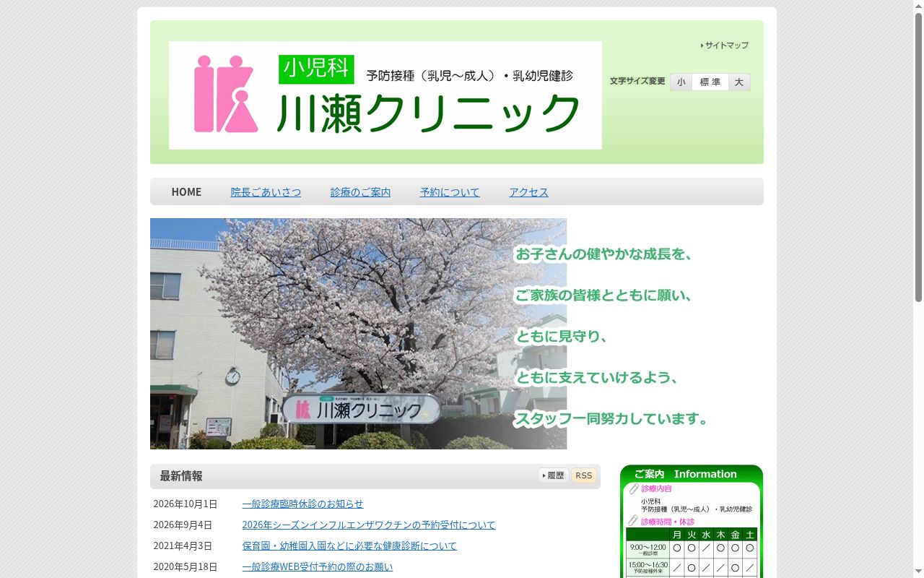Click the 文字サイズ変更 label

click(x=637, y=81)
